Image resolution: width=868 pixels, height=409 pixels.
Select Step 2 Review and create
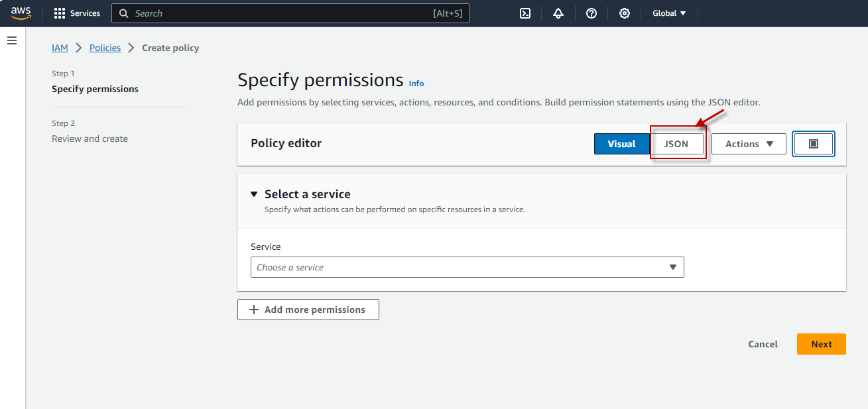tap(90, 139)
